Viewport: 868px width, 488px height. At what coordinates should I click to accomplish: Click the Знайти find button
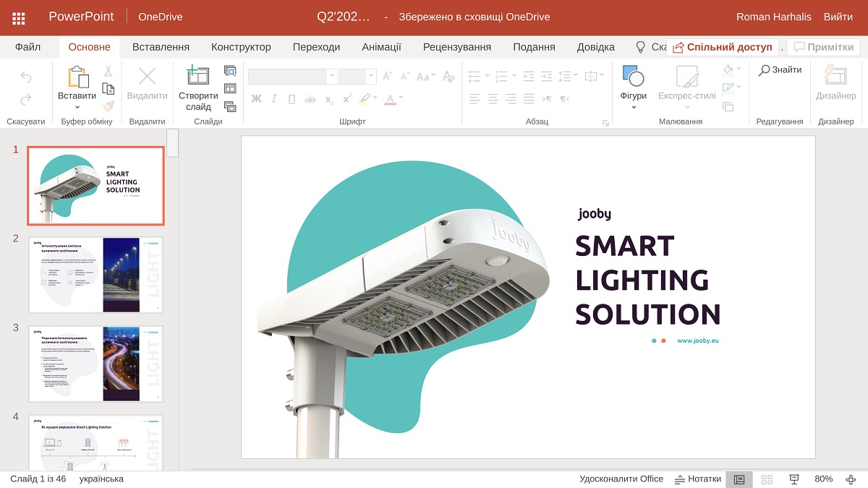780,70
